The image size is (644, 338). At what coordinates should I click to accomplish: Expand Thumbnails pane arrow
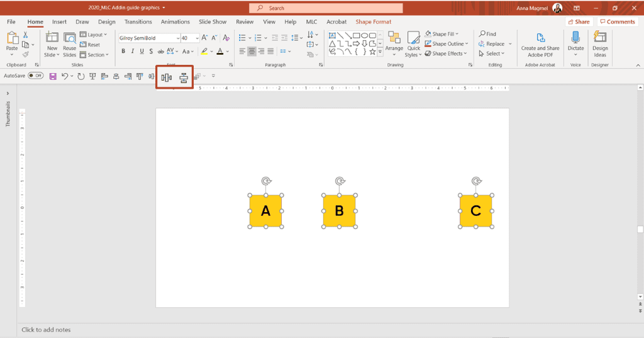[x=8, y=94]
